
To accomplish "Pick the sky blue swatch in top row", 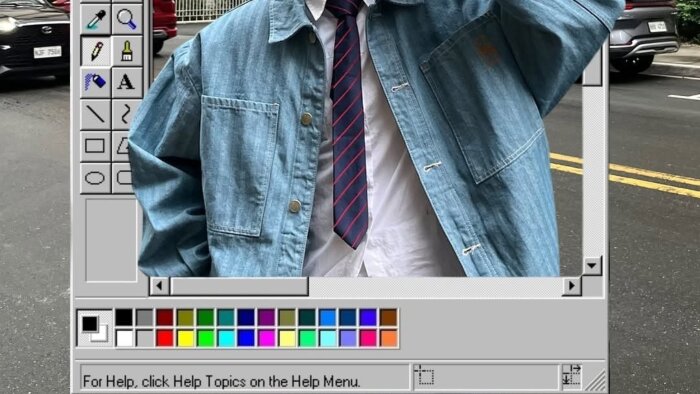I will click(327, 317).
